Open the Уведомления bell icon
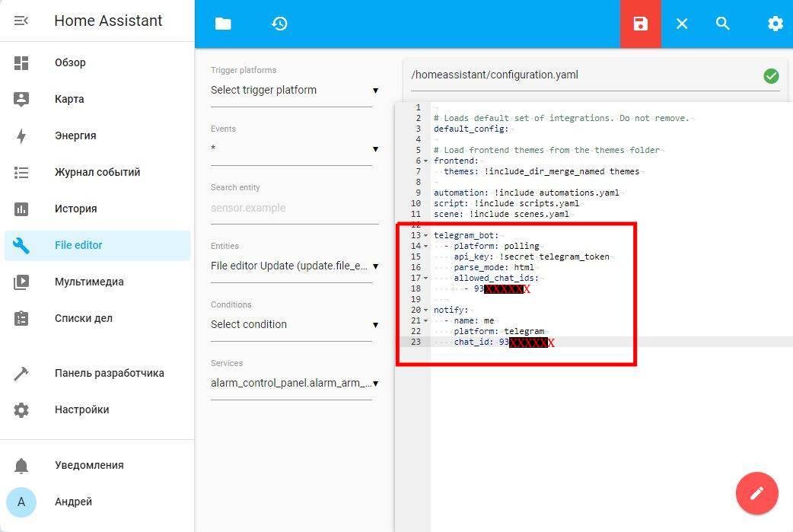 pyautogui.click(x=21, y=465)
